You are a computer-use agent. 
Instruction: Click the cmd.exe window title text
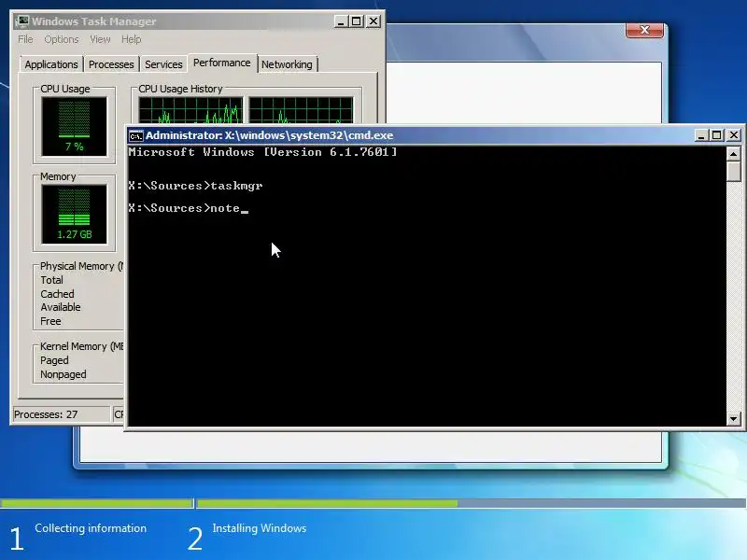coord(270,135)
